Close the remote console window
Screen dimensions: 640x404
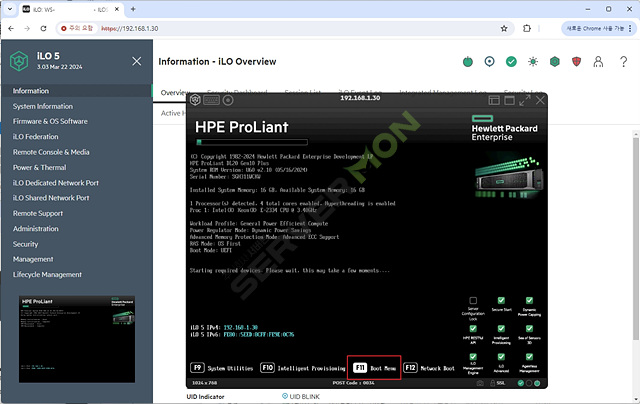(540, 100)
